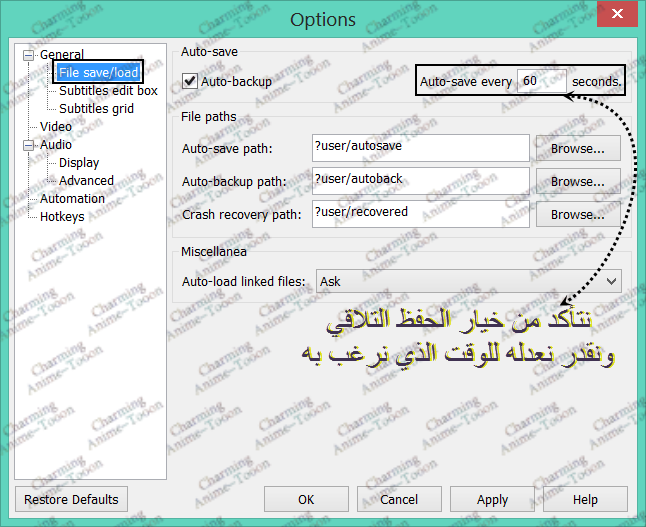Screen dimensions: 646x527
Task: Browse for Auto-save path folder
Action: click(577, 149)
